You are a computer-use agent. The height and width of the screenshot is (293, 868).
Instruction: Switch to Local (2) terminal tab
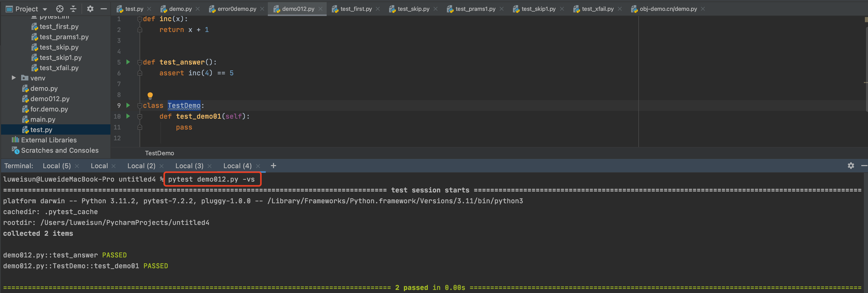141,166
